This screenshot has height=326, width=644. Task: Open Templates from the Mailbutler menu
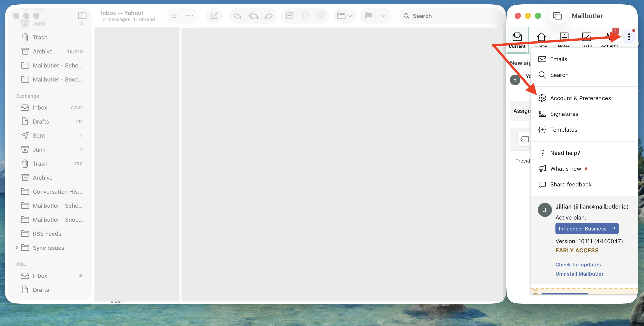tap(584, 130)
